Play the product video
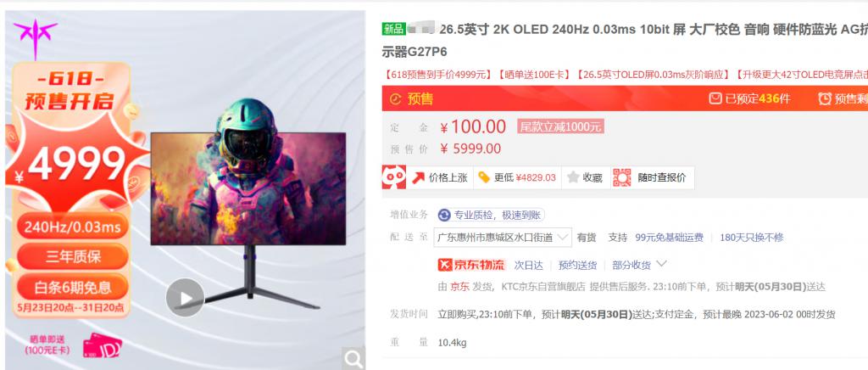This screenshot has height=370, width=868. (185, 297)
